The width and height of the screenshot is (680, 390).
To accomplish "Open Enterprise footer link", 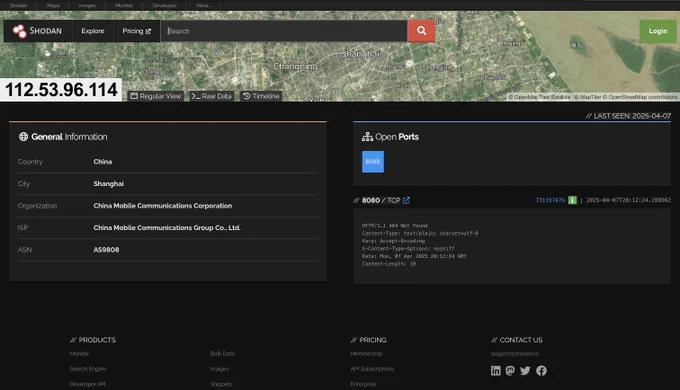I will pyautogui.click(x=363, y=384).
